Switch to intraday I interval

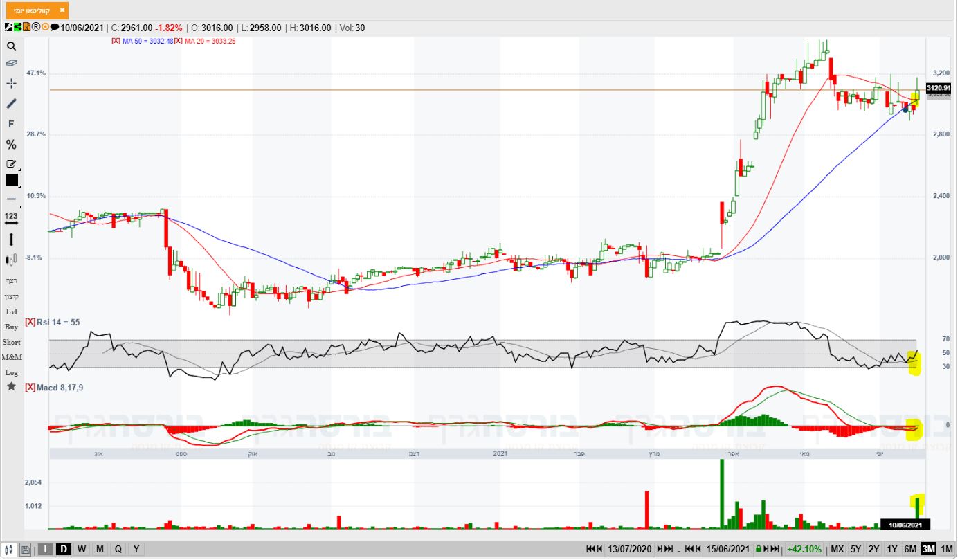(x=46, y=549)
